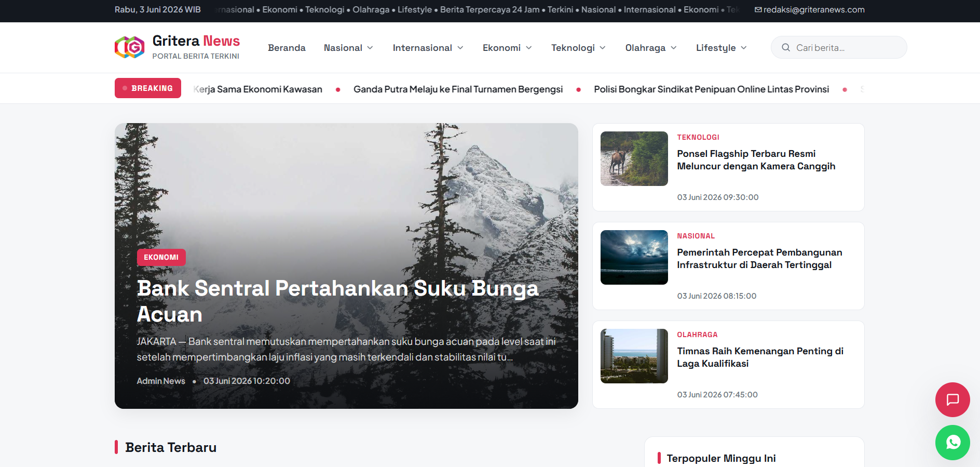Focus the Cari berita search field
This screenshot has width=980, height=467.
tap(839, 47)
